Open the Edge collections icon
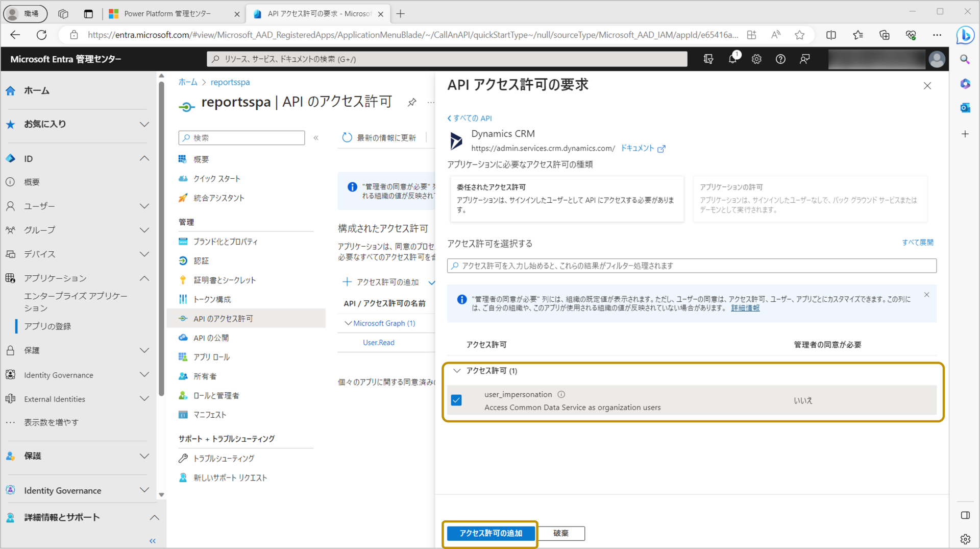 (x=884, y=35)
